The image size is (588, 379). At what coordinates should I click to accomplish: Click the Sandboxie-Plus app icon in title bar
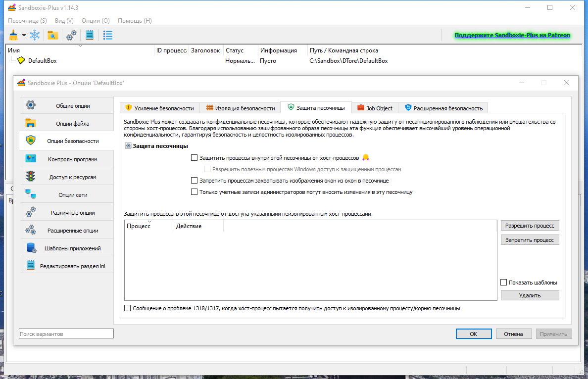tap(12, 7)
